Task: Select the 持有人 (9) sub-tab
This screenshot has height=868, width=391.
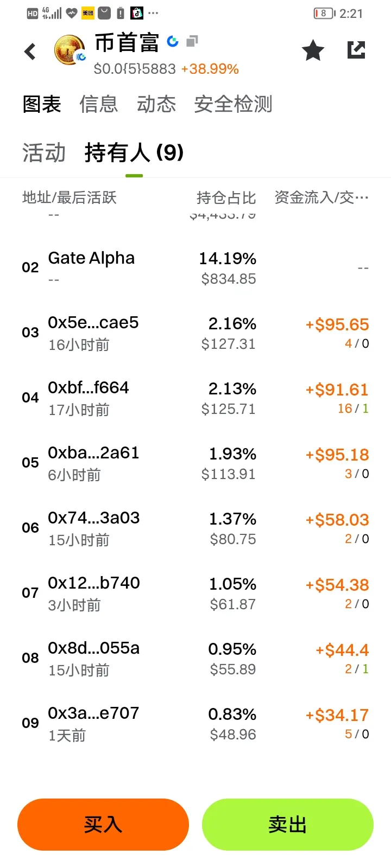Action: pos(134,152)
